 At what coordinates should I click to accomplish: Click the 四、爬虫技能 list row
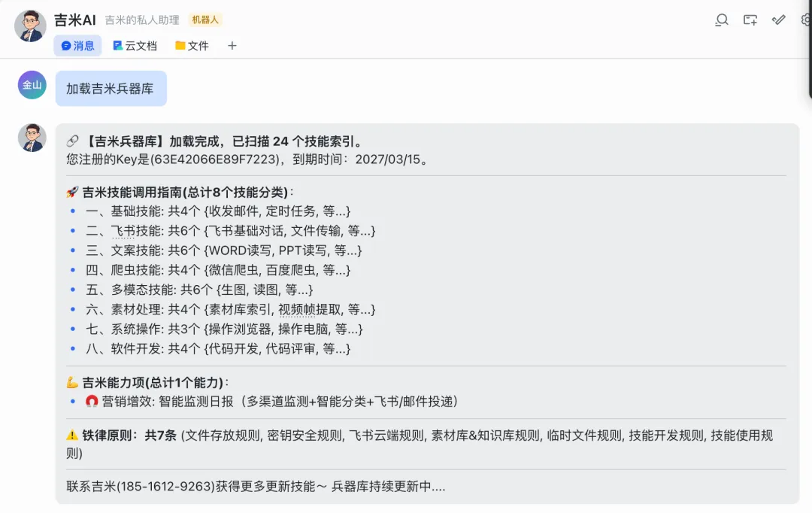click(x=218, y=271)
